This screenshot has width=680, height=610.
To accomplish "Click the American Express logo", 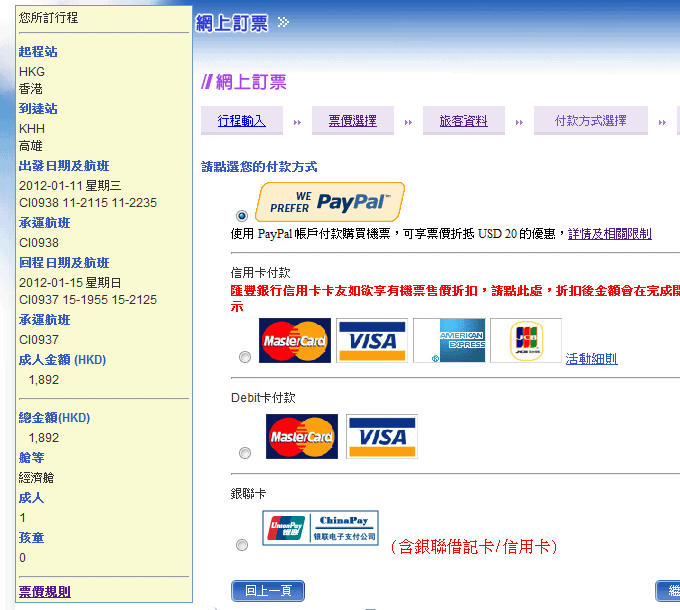I will tap(448, 341).
